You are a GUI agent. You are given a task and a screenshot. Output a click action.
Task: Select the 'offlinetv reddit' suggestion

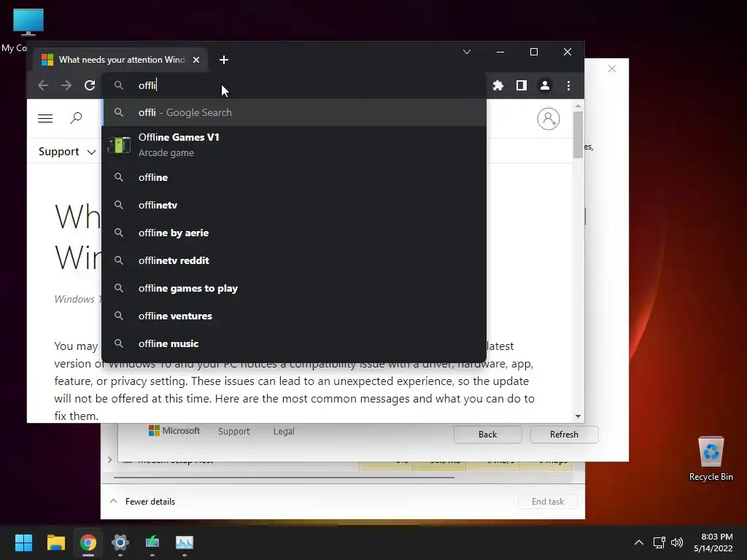[x=294, y=260]
